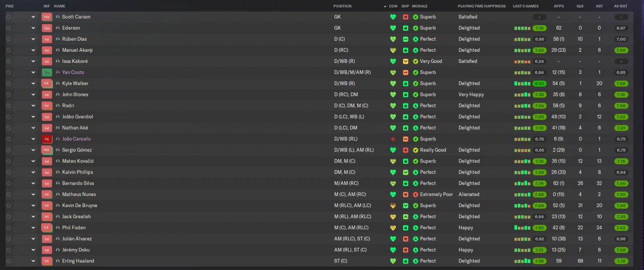This screenshot has width=644, height=270.
Task: Click Scott Carson's 'Hol' info badge
Action: (x=47, y=17)
